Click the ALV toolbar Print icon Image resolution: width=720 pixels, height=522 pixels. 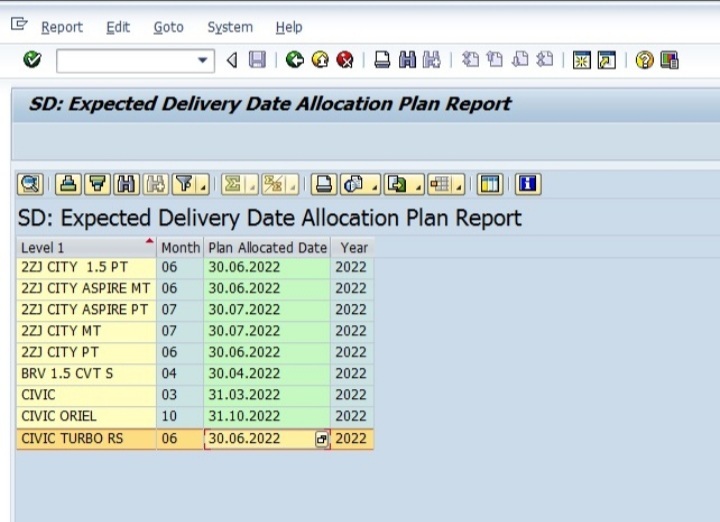pos(324,184)
